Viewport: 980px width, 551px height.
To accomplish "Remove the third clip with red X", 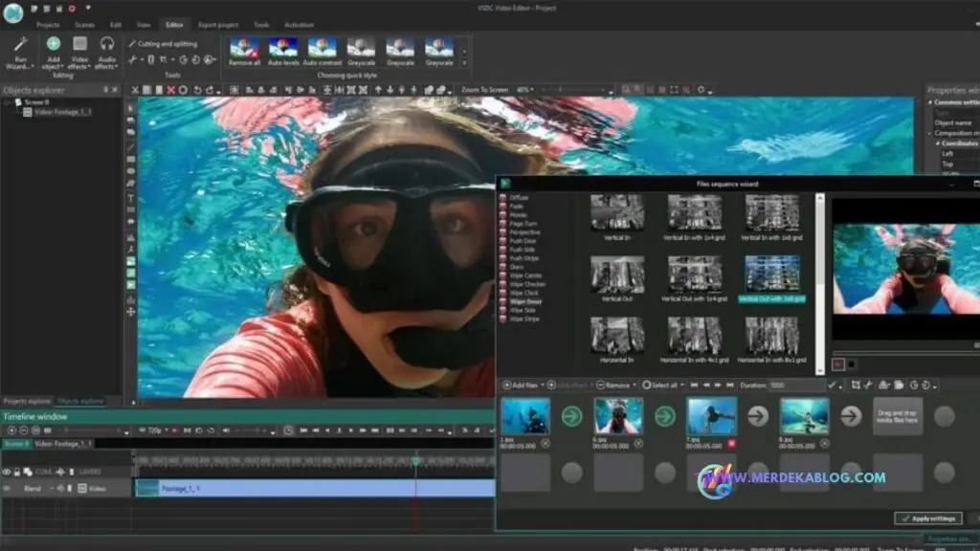I will point(731,444).
